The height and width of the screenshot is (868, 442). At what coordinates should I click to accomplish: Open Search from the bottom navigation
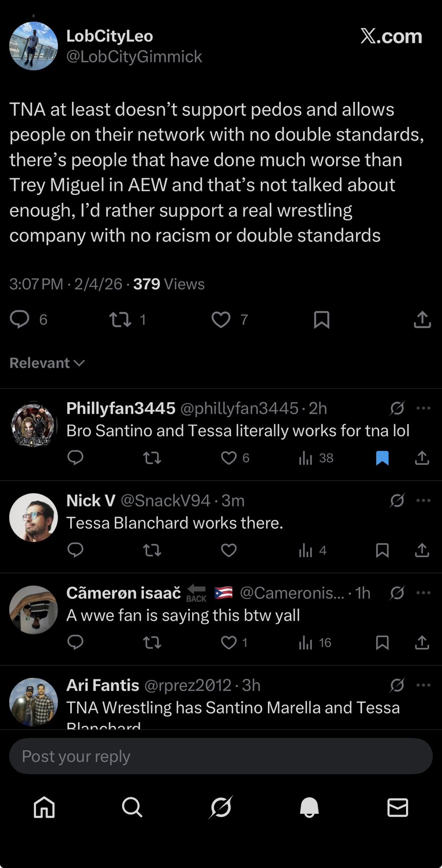[132, 808]
